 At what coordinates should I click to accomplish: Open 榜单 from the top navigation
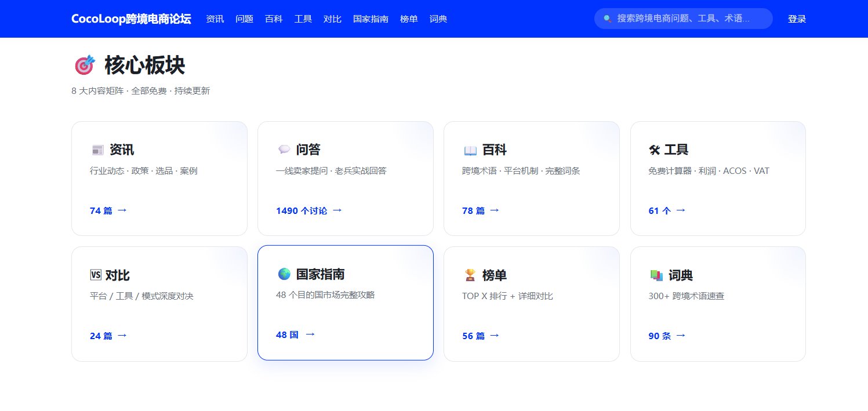(x=409, y=19)
